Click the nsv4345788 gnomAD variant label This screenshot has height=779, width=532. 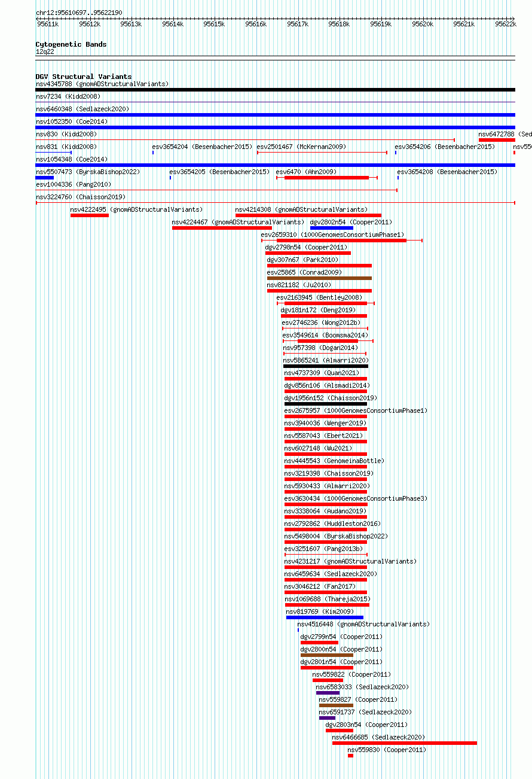coord(102,84)
